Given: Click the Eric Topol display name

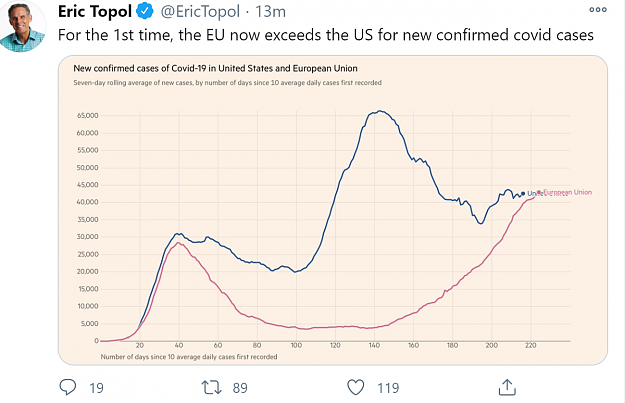Looking at the screenshot, I should pos(95,11).
